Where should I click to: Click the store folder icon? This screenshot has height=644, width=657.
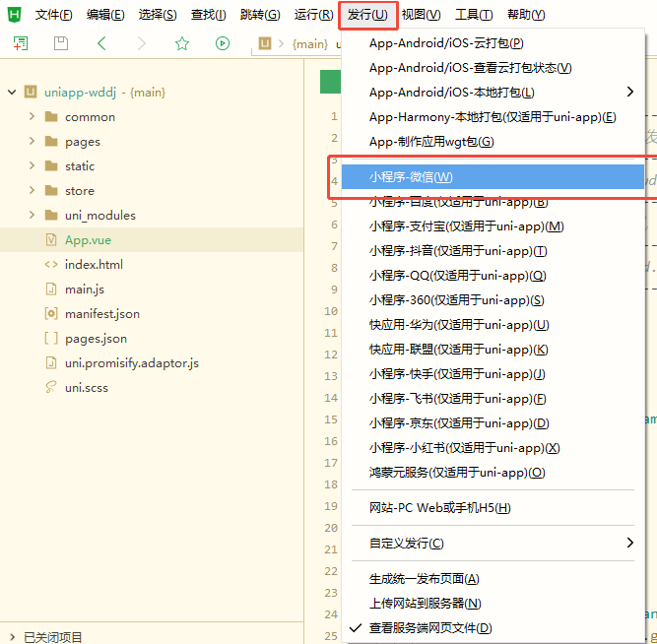tap(51, 191)
